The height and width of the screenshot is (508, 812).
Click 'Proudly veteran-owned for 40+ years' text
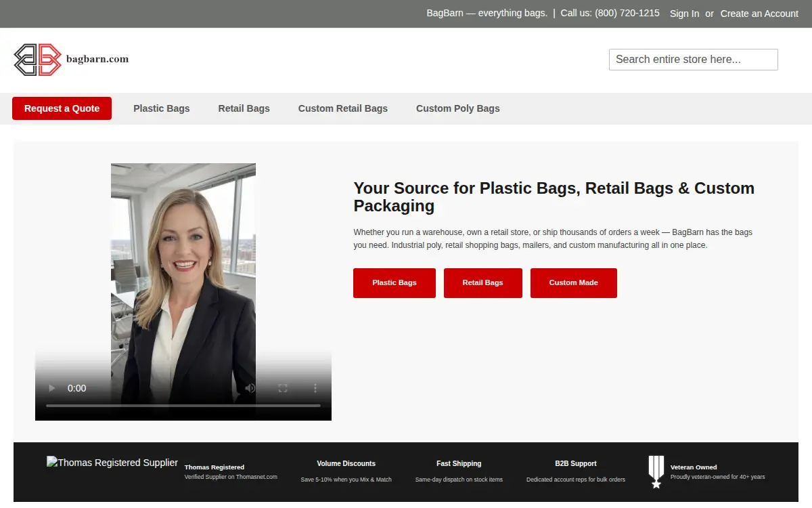718,477
